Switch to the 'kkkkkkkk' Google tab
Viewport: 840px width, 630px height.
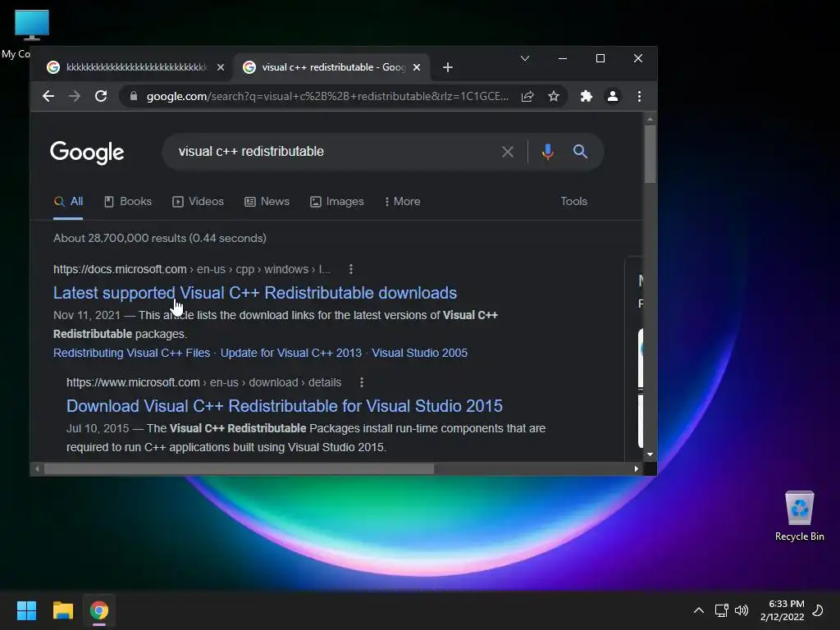point(130,67)
